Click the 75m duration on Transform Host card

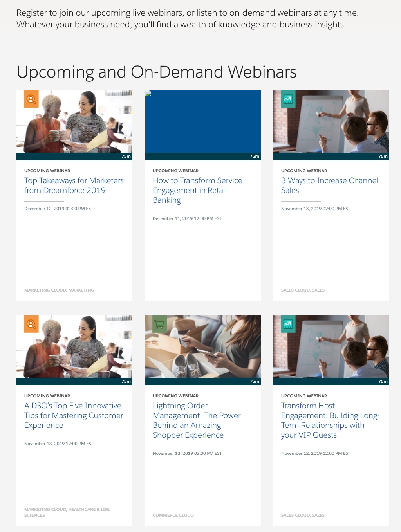[383, 381]
